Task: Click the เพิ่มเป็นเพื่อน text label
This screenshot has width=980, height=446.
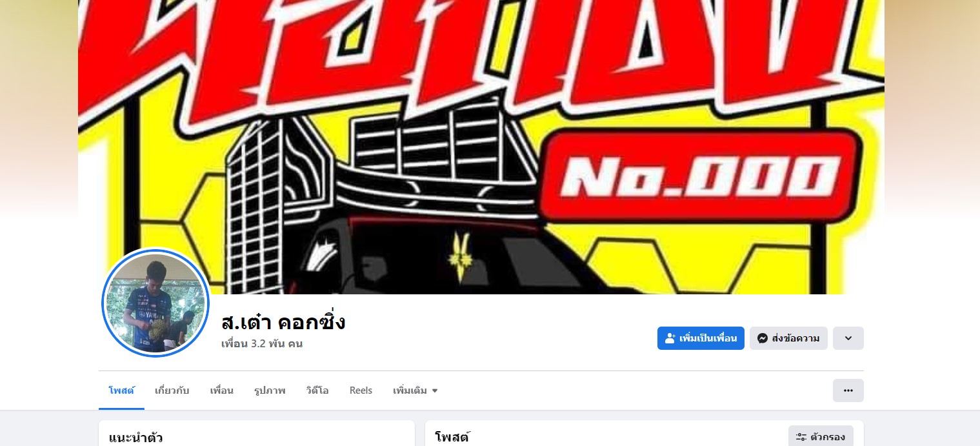Action: tap(708, 338)
